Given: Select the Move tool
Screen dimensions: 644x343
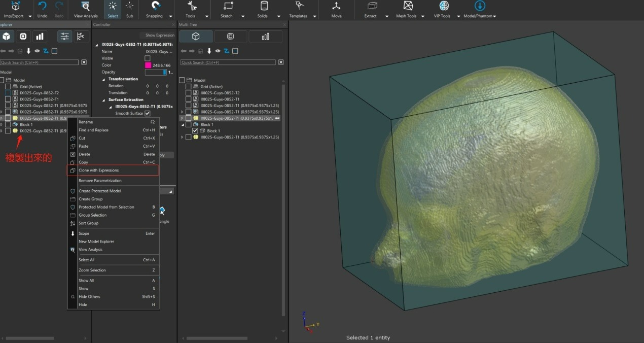Looking at the screenshot, I should pyautogui.click(x=336, y=7).
